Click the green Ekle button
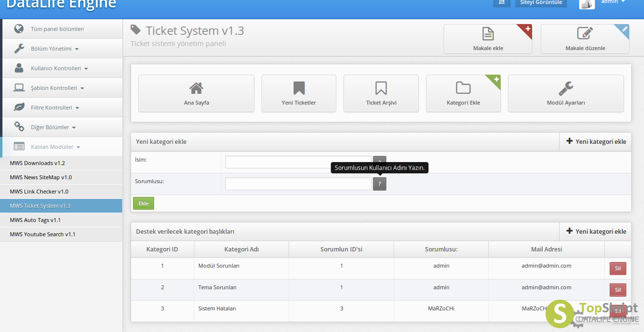The width and height of the screenshot is (644, 332). (143, 203)
